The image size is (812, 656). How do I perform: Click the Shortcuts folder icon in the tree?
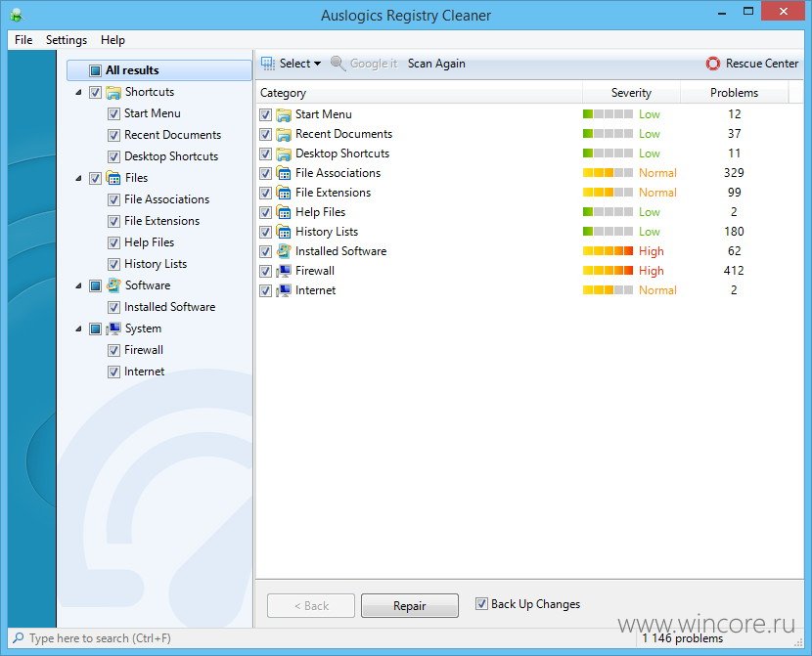pyautogui.click(x=113, y=93)
